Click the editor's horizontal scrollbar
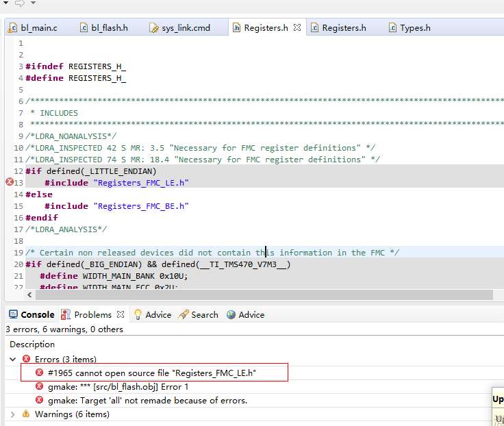The height and width of the screenshot is (426, 504). click(260, 295)
